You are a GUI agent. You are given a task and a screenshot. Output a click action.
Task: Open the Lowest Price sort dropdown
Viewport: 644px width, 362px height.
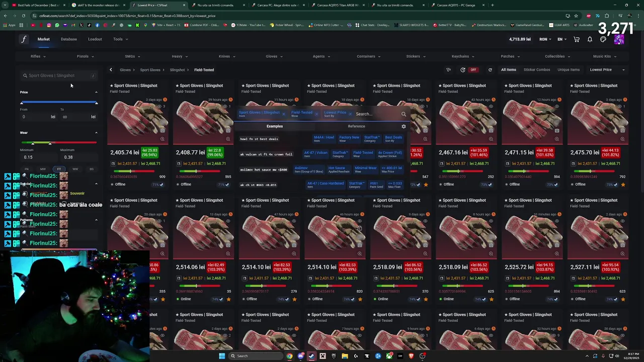click(x=607, y=70)
